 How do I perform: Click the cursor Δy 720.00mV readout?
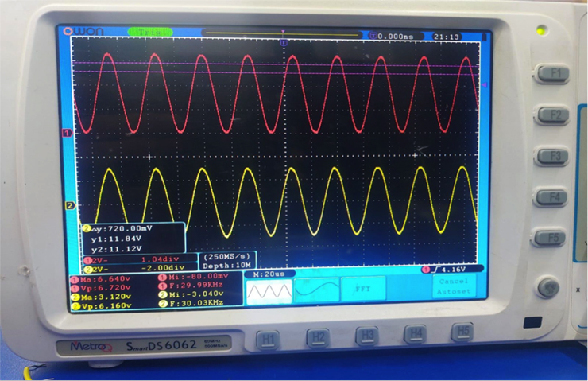tap(122, 227)
